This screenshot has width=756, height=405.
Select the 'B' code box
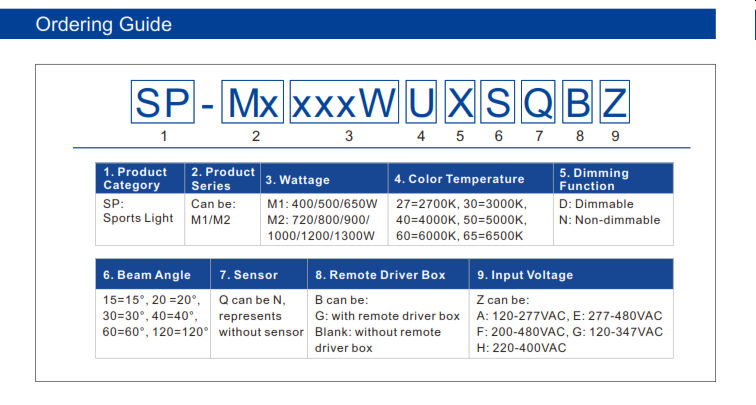tap(578, 102)
